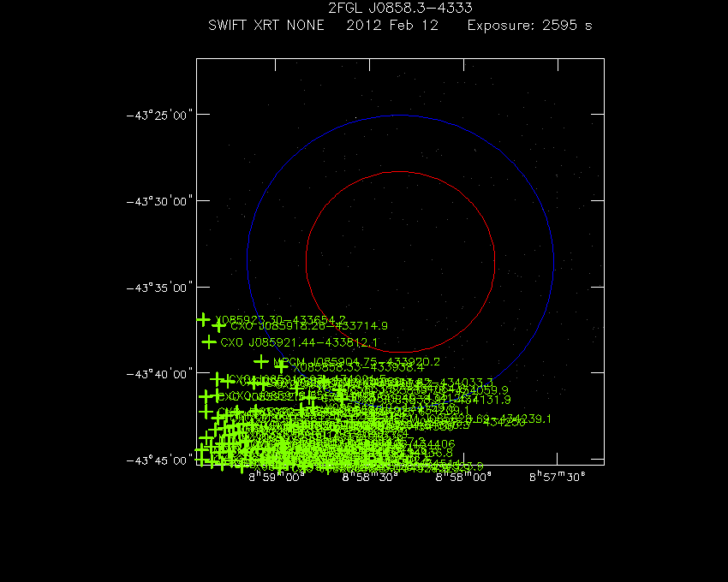Click the right ascension label 8h58m00s
The width and height of the screenshot is (728, 582).
(x=463, y=477)
